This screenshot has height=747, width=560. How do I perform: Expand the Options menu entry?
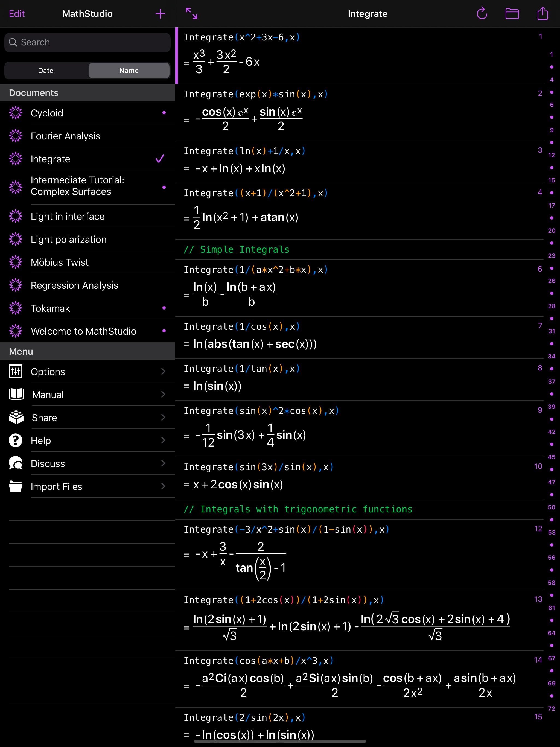(163, 372)
